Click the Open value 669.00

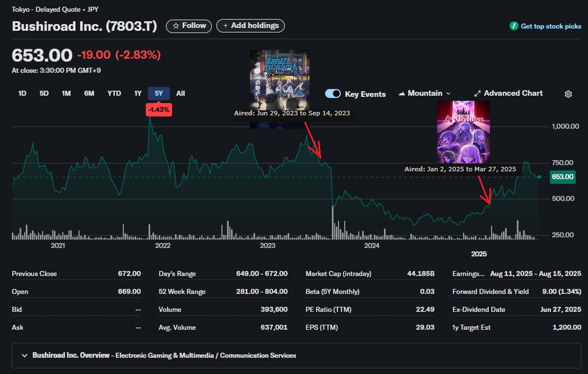click(129, 292)
